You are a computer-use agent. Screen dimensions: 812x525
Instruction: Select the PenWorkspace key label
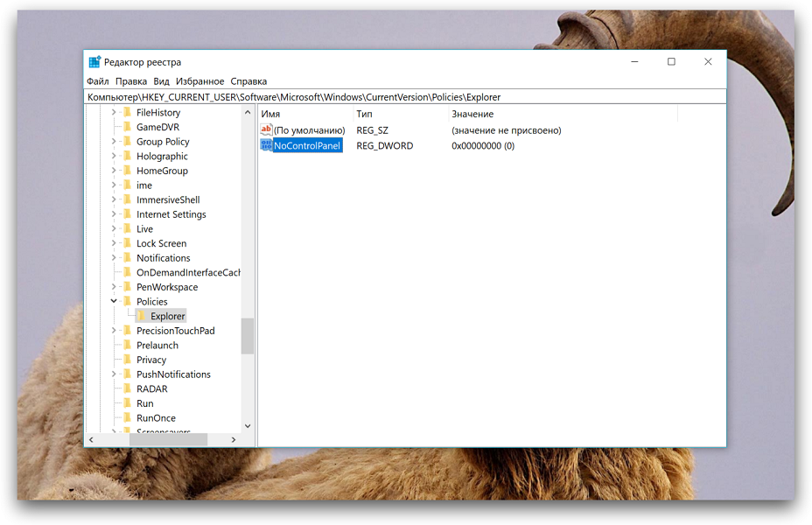pos(167,287)
